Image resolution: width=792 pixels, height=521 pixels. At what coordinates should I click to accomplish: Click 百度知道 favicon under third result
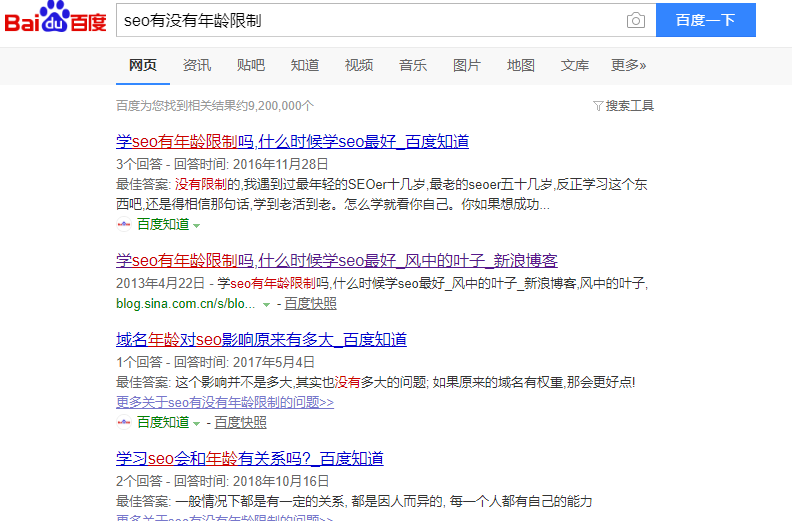click(124, 422)
